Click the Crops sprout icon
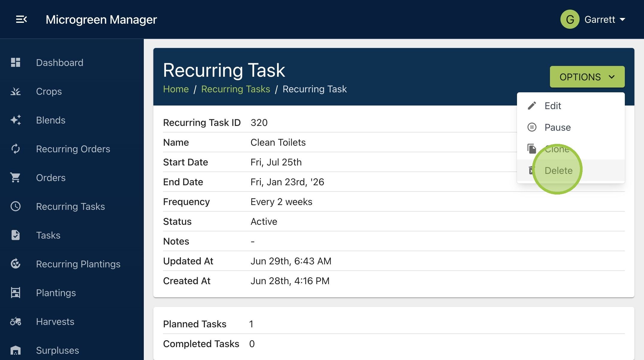 coord(16,91)
